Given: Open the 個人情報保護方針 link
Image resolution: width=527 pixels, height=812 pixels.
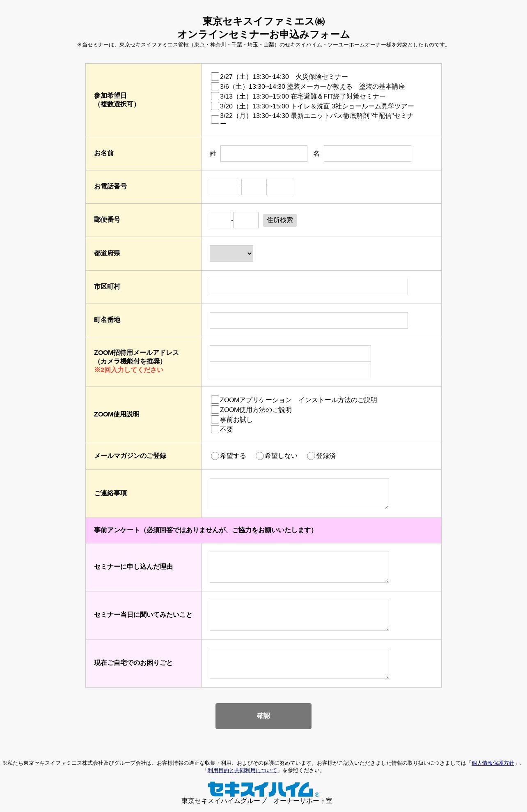Looking at the screenshot, I should click(x=493, y=763).
